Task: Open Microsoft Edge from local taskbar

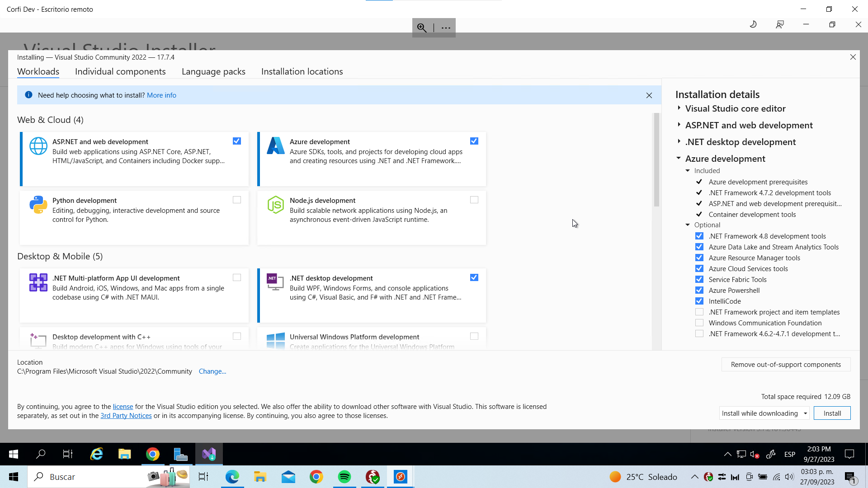Action: click(x=232, y=477)
